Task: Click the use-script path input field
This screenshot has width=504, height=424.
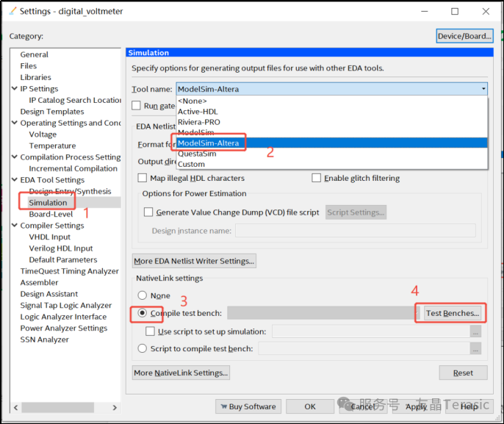Action: coord(371,331)
